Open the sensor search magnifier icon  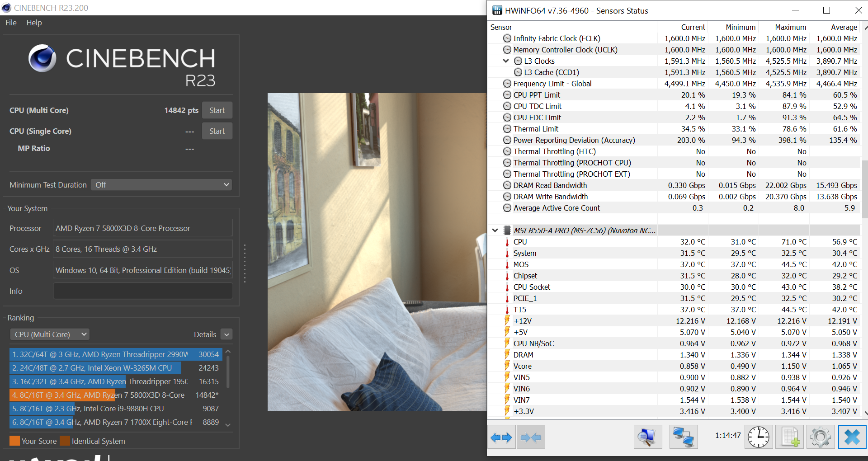tap(647, 437)
